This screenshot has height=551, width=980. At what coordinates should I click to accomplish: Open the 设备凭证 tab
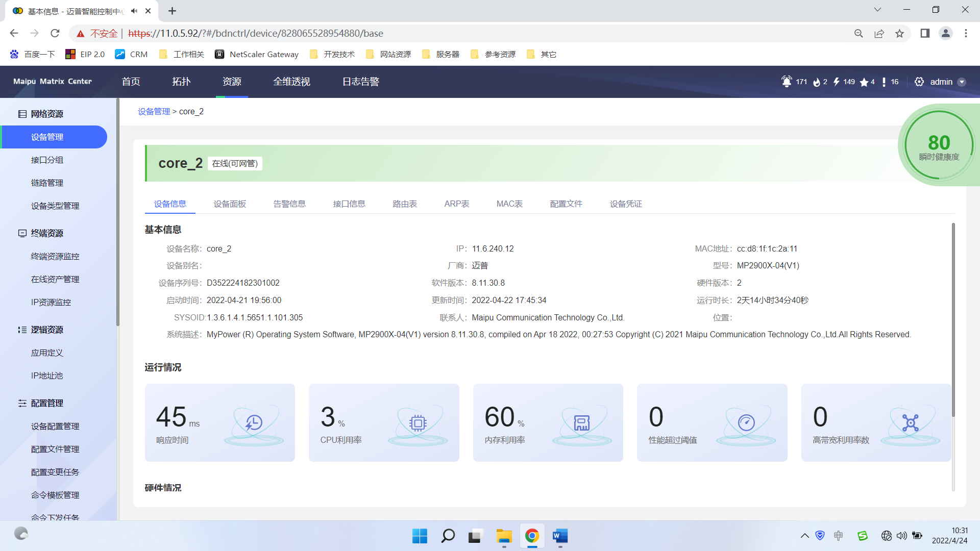click(626, 204)
